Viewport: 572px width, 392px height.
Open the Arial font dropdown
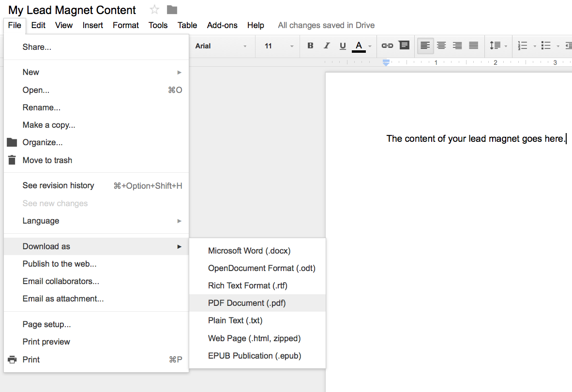pyautogui.click(x=221, y=46)
